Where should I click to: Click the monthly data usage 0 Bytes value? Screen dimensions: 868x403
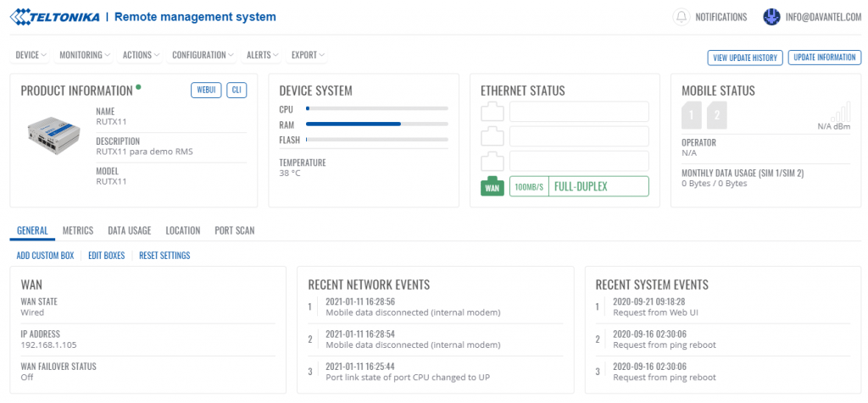(x=714, y=184)
